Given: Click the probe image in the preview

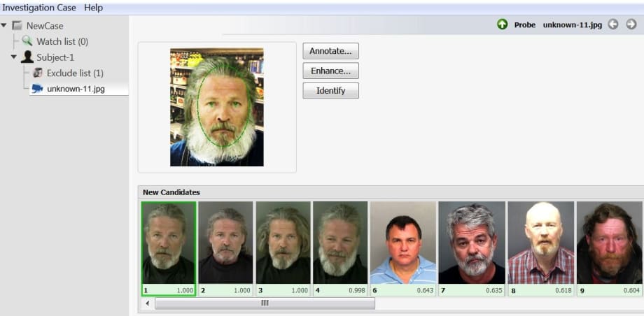Looking at the screenshot, I should tap(216, 107).
